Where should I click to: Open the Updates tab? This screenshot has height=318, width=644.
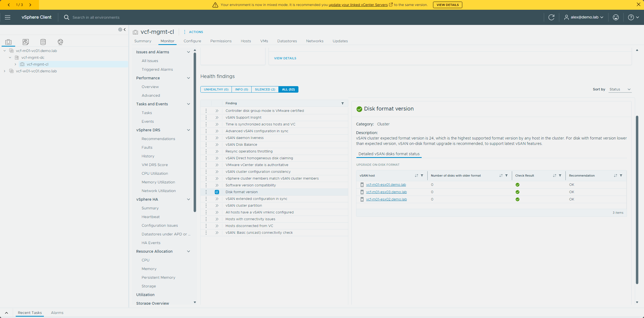(x=340, y=41)
